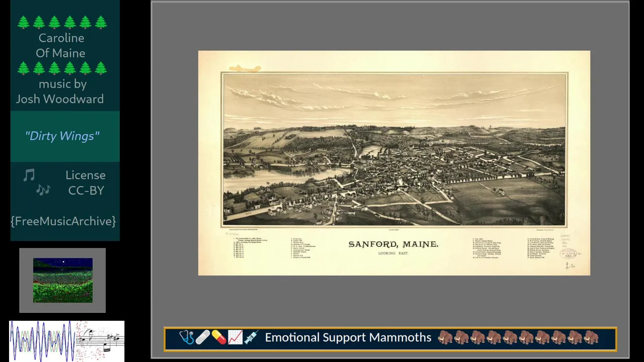Click the song title "Dirty Wings"

62,136
